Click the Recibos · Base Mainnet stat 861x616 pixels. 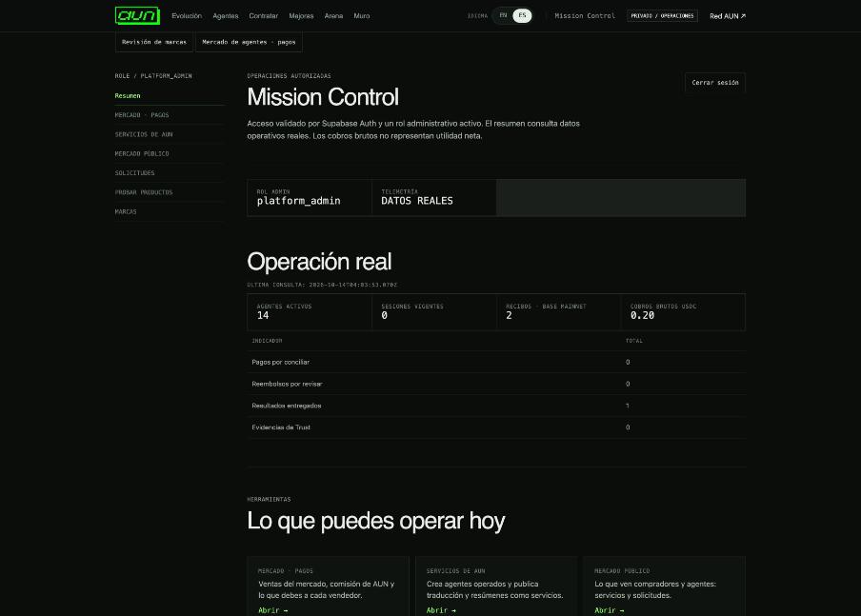[x=559, y=312]
